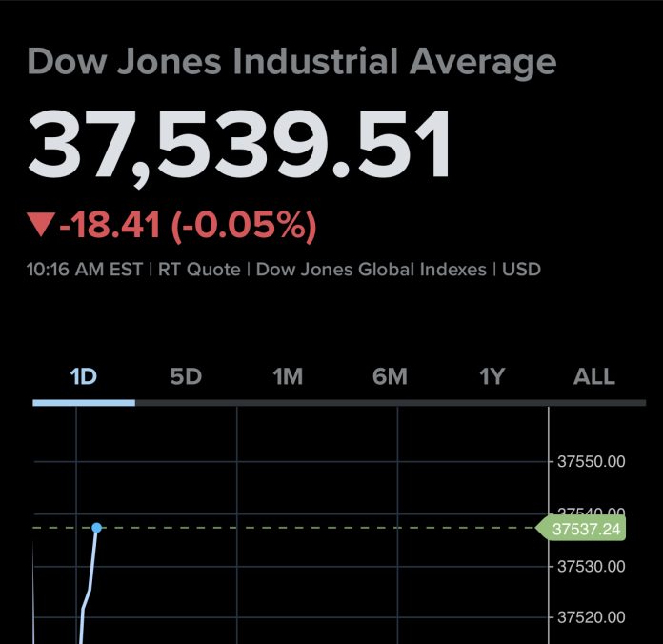
Task: Tap the RT Quote label
Action: (x=199, y=270)
